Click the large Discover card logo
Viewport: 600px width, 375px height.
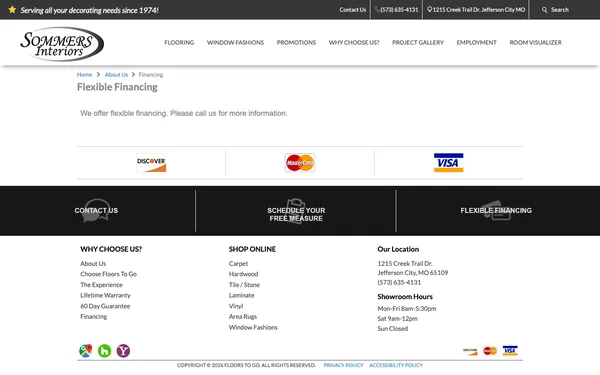(152, 163)
